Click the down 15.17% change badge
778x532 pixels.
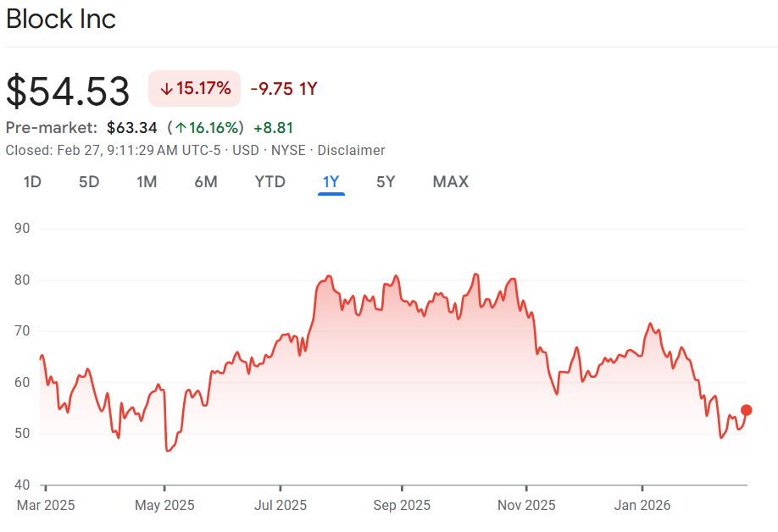pyautogui.click(x=195, y=89)
